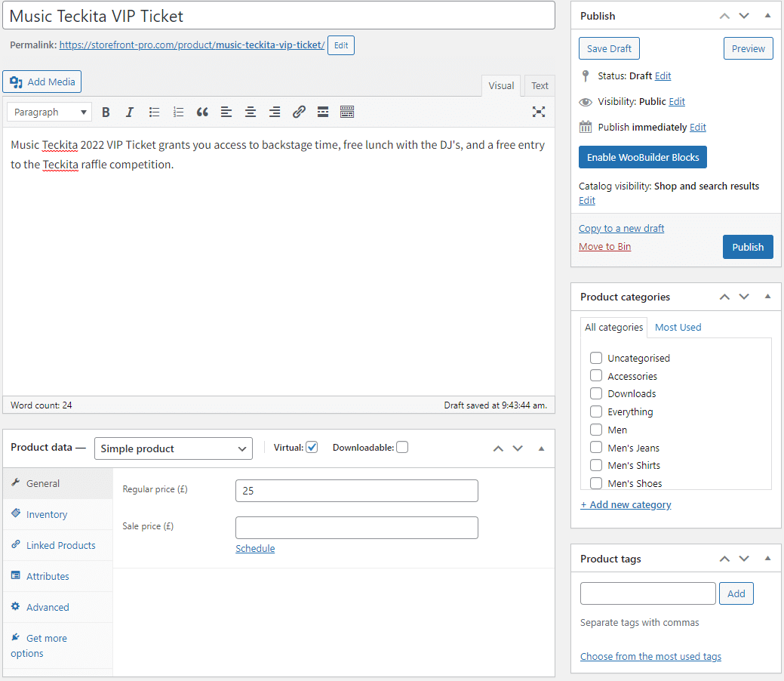
Task: Click the Regular price input field
Action: tap(356, 491)
